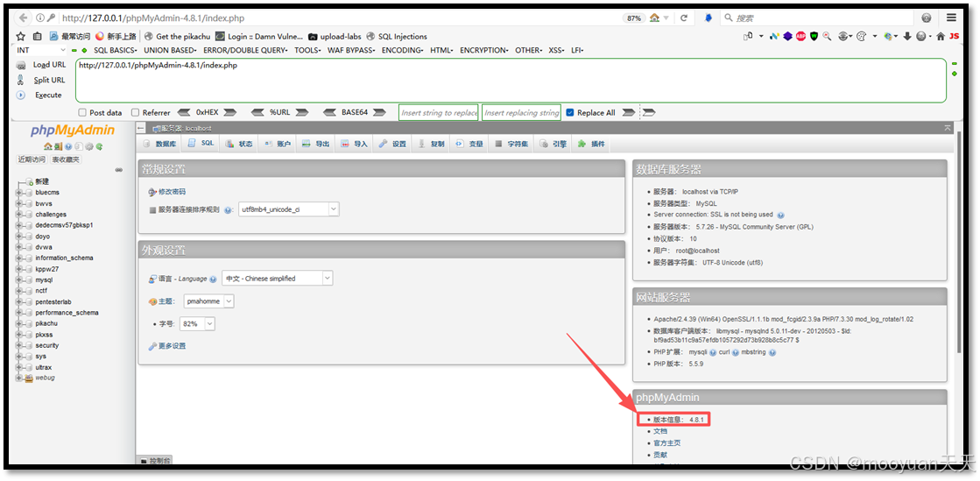Open the SQL Injections bookmark
The image size is (980, 481).
397,36
